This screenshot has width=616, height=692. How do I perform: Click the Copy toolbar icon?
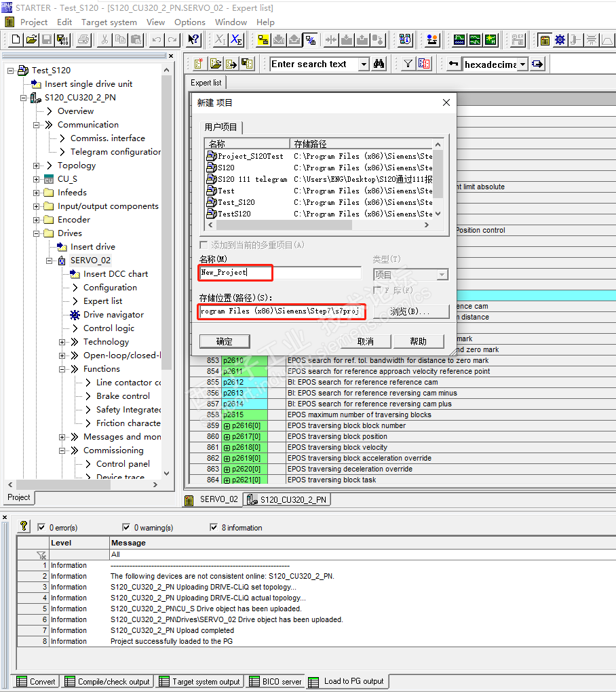tap(120, 40)
